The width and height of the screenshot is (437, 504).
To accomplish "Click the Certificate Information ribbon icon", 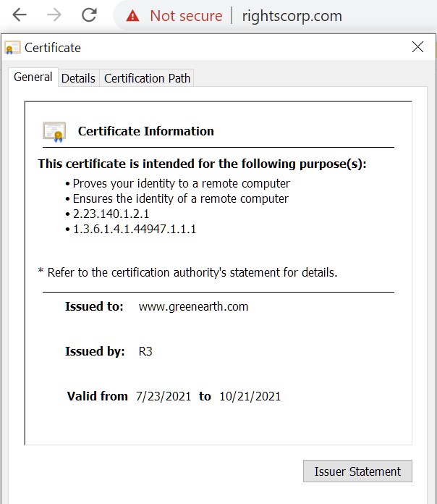I will pos(54,132).
